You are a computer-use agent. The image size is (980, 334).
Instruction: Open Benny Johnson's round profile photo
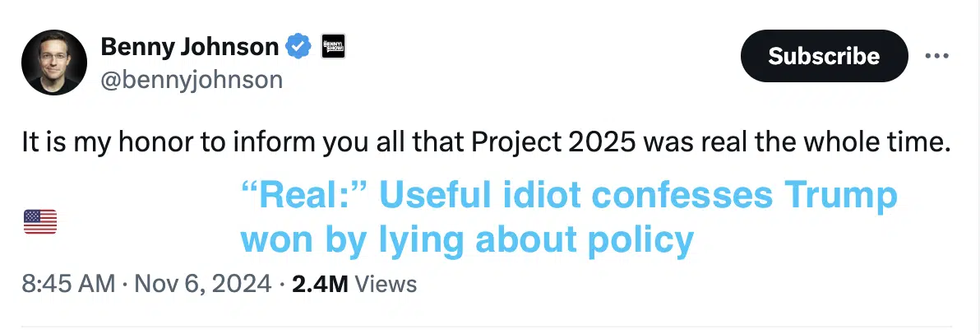(x=53, y=63)
